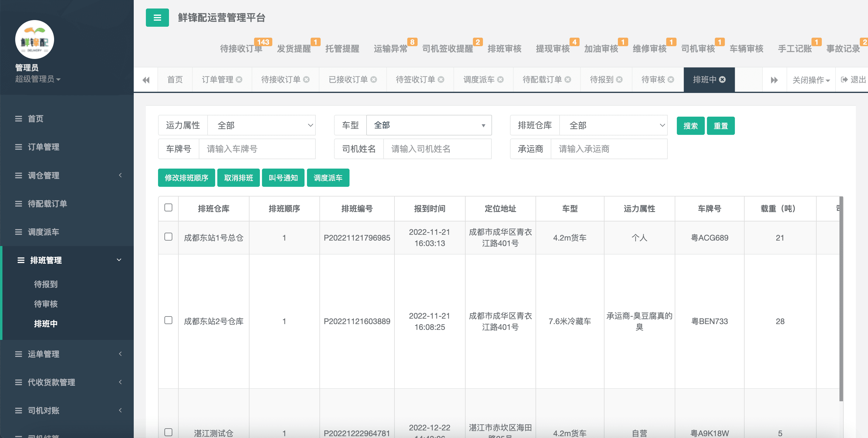The image size is (868, 438).
Task: Focus the 车牌号 input field
Action: pos(257,149)
